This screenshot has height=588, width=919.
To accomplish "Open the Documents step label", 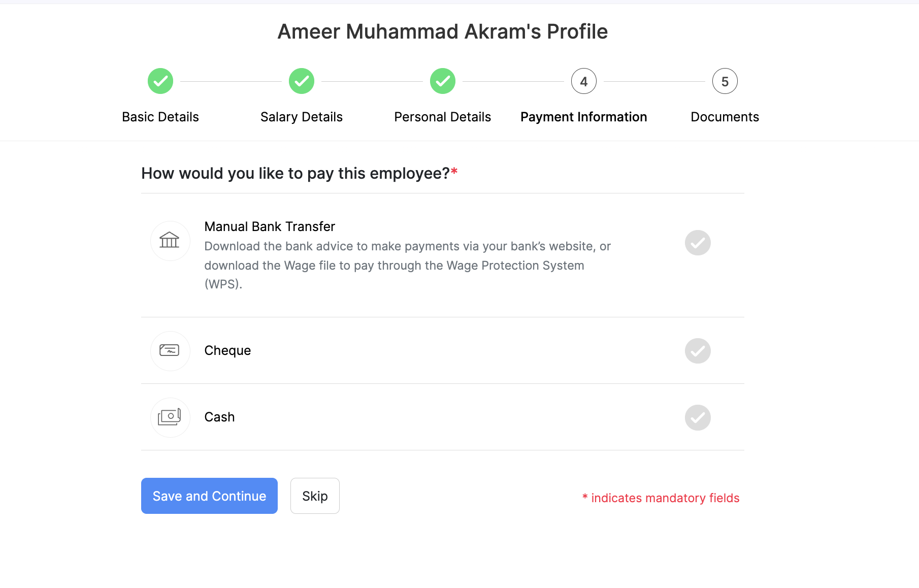I will click(x=725, y=117).
